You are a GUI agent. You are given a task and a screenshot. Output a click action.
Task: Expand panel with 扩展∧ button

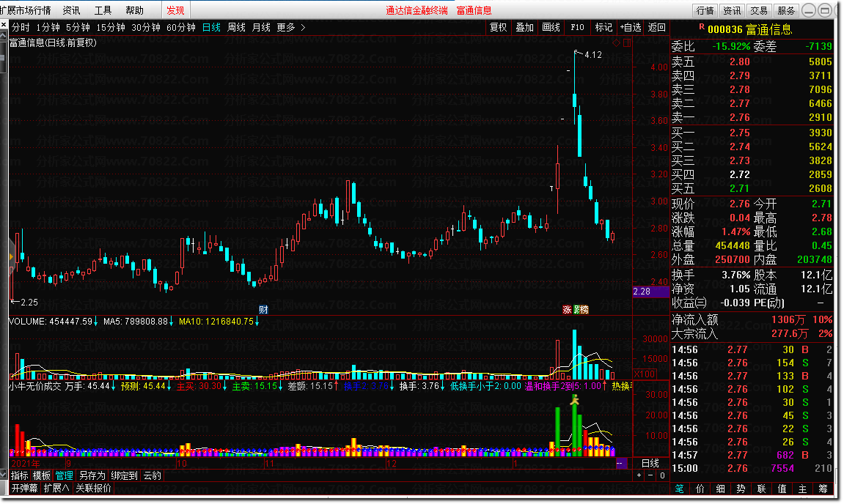pos(56,489)
